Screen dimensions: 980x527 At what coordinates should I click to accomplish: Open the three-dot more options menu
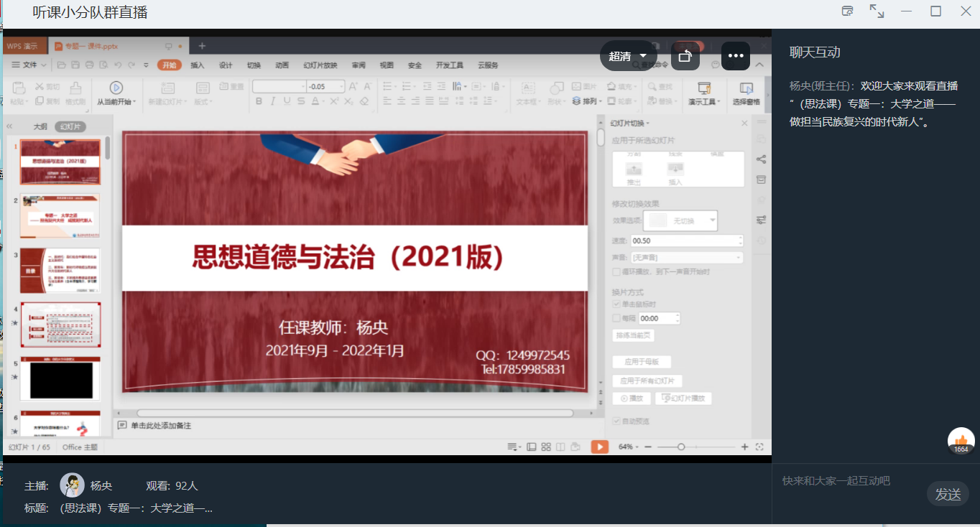pyautogui.click(x=735, y=56)
